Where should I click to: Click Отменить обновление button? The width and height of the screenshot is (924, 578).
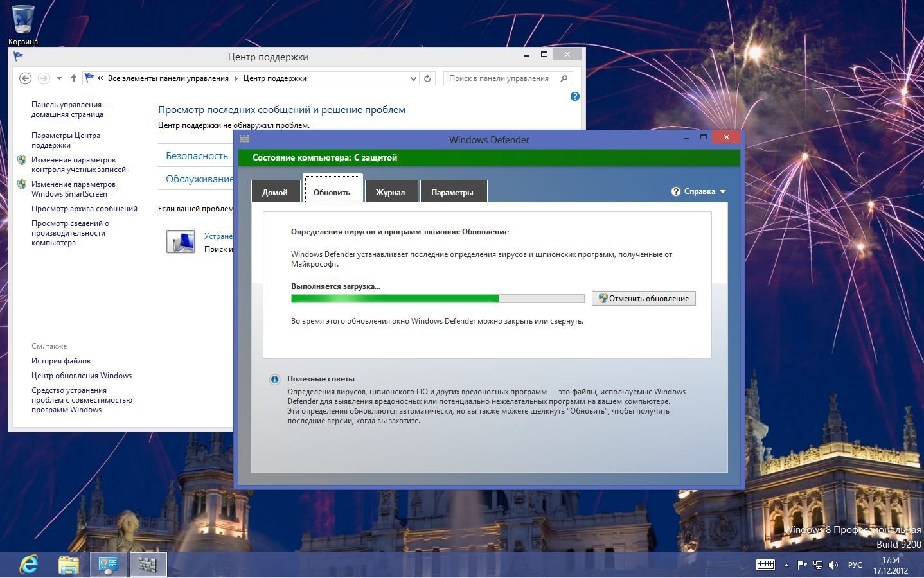[x=643, y=298]
